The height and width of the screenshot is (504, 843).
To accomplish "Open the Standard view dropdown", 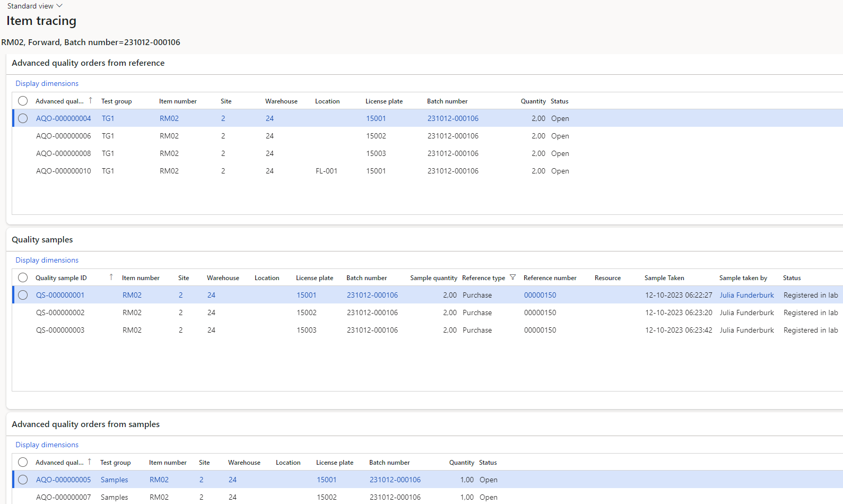I will [x=34, y=6].
